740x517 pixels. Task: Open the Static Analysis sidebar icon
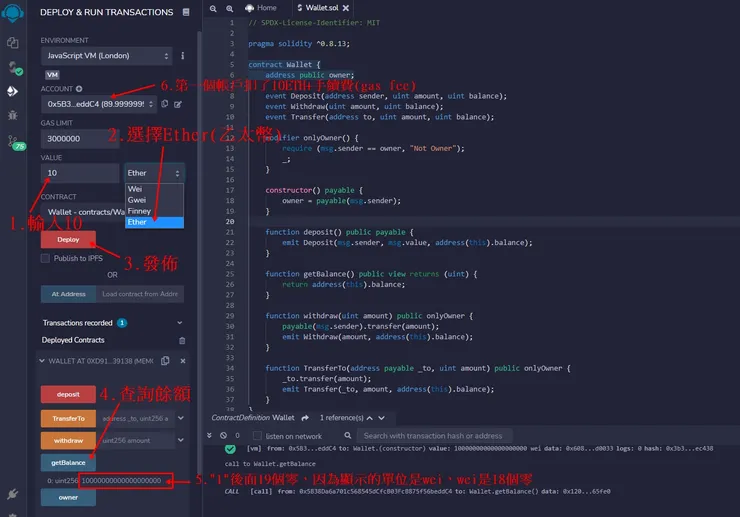(x=15, y=142)
